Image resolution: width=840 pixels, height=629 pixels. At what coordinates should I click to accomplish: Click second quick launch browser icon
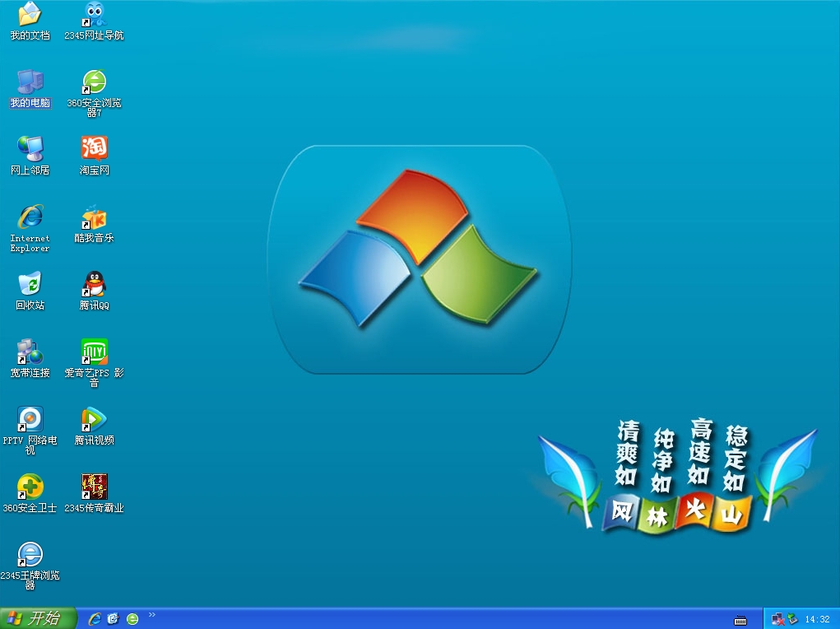(113, 619)
